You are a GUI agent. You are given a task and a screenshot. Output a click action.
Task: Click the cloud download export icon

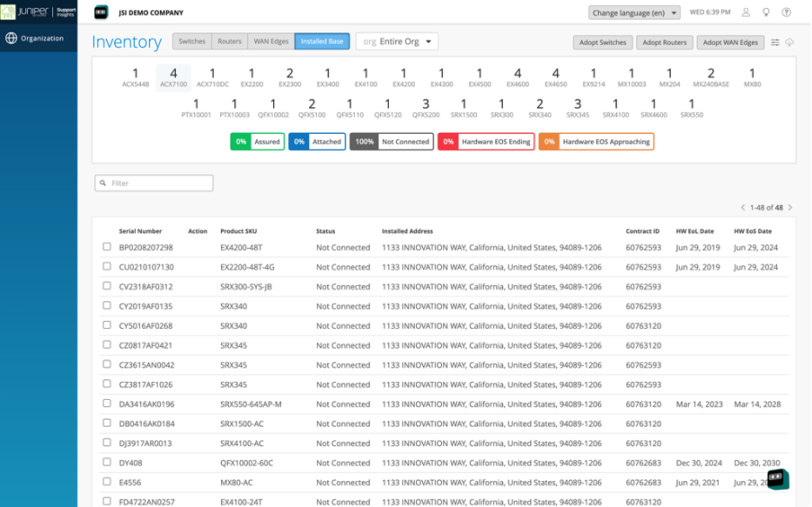(790, 42)
